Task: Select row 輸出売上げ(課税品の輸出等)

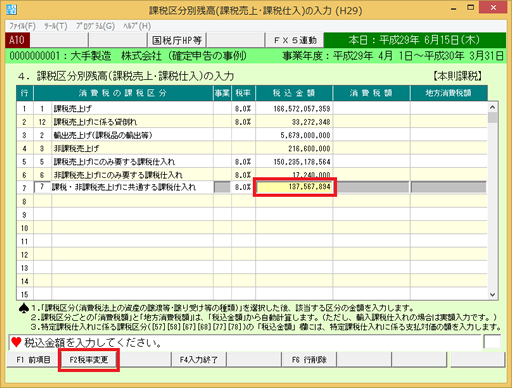Action: tap(252, 135)
